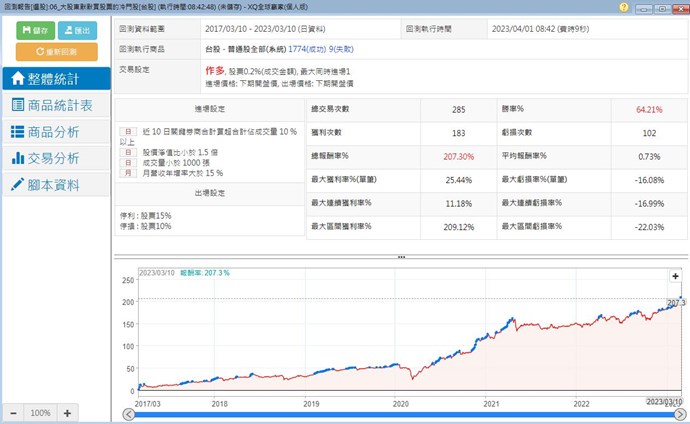
Task: Click the 9(失敗) failed symbols link
Action: [x=350, y=47]
